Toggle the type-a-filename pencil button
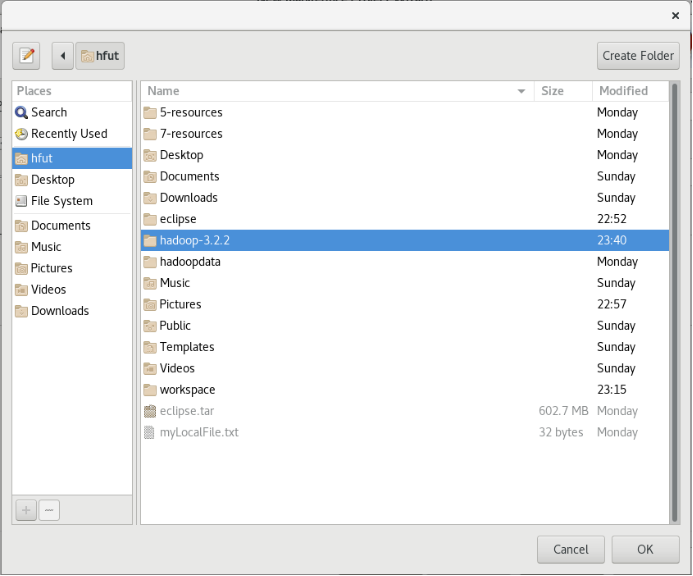Image resolution: width=693 pixels, height=576 pixels. click(x=26, y=56)
